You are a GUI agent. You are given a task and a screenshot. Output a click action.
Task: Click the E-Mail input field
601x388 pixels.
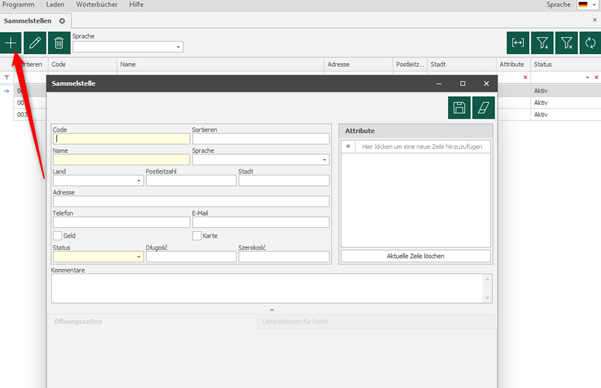[261, 222]
